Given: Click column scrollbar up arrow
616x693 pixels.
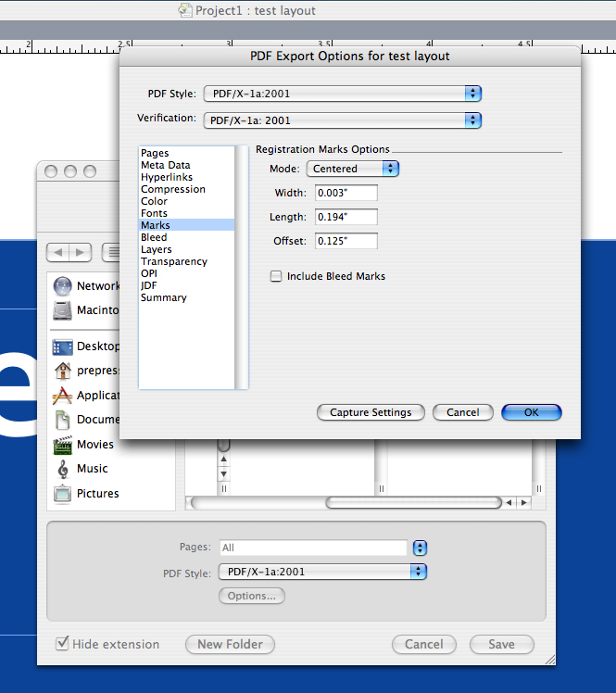Looking at the screenshot, I should 224,460.
